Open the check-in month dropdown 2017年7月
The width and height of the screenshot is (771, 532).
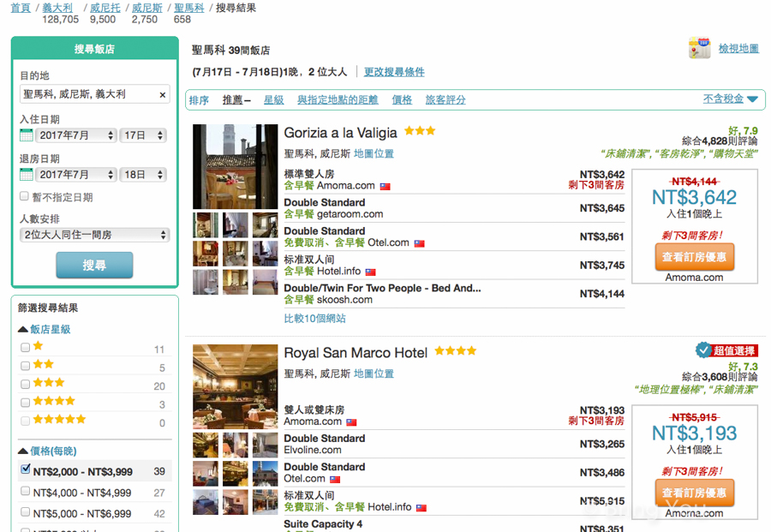point(76,135)
